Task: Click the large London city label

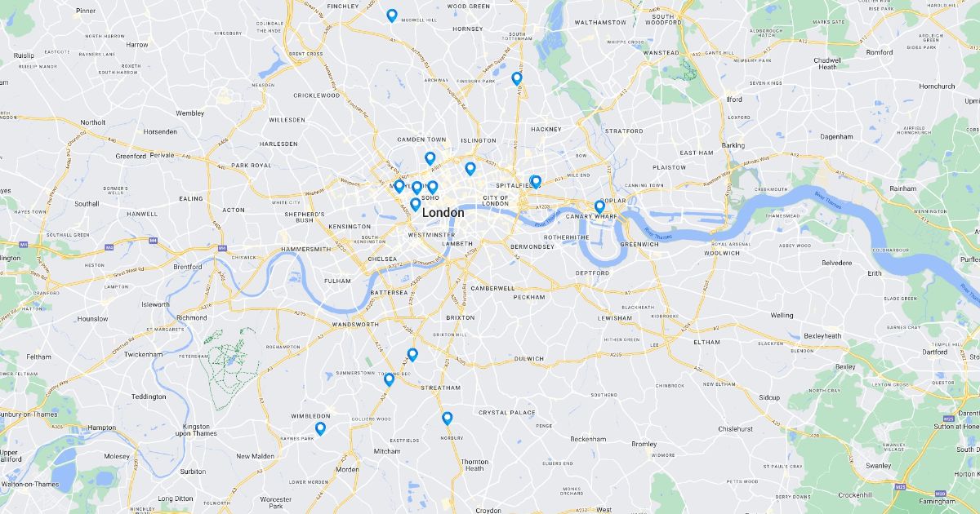Action: [443, 213]
